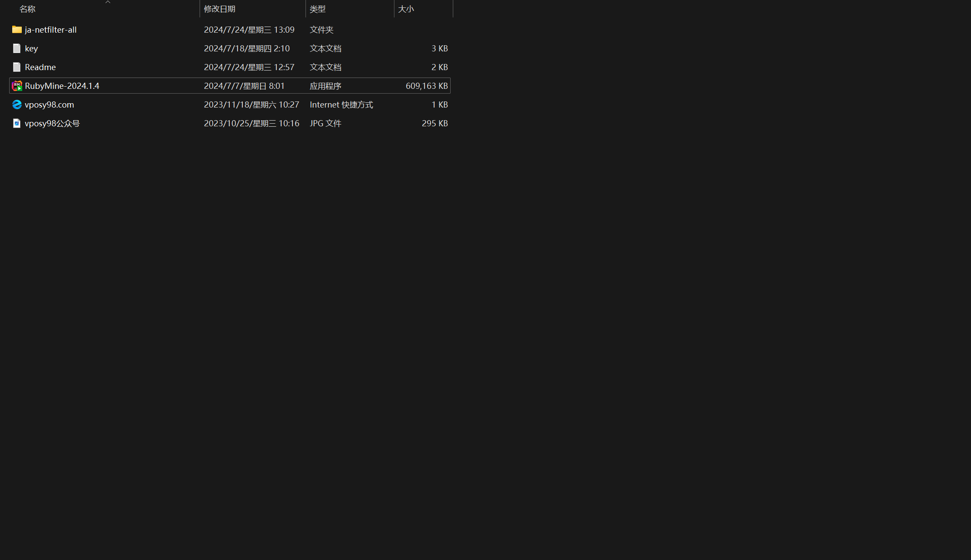Screen dimensions: 971x560
Task: Click the 609,163 KB size cell
Action: click(426, 86)
